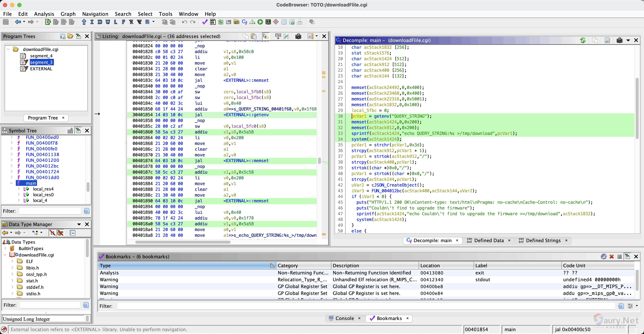Expand the BuiltInTypes folder

tap(5, 248)
